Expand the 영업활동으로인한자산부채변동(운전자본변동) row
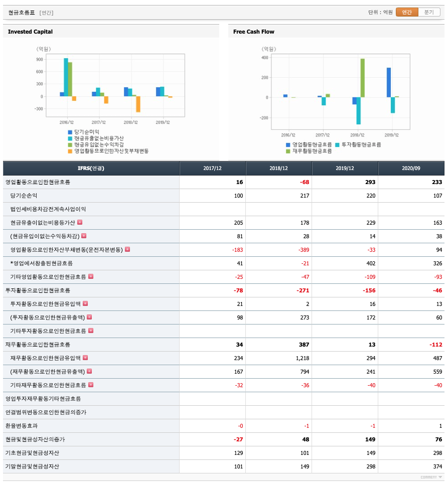448x484 pixels. pos(127,249)
